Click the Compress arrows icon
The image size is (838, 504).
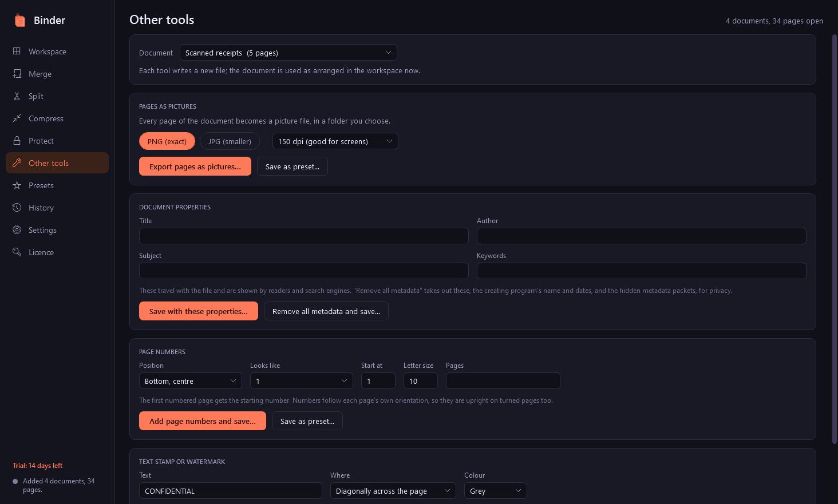pos(17,118)
